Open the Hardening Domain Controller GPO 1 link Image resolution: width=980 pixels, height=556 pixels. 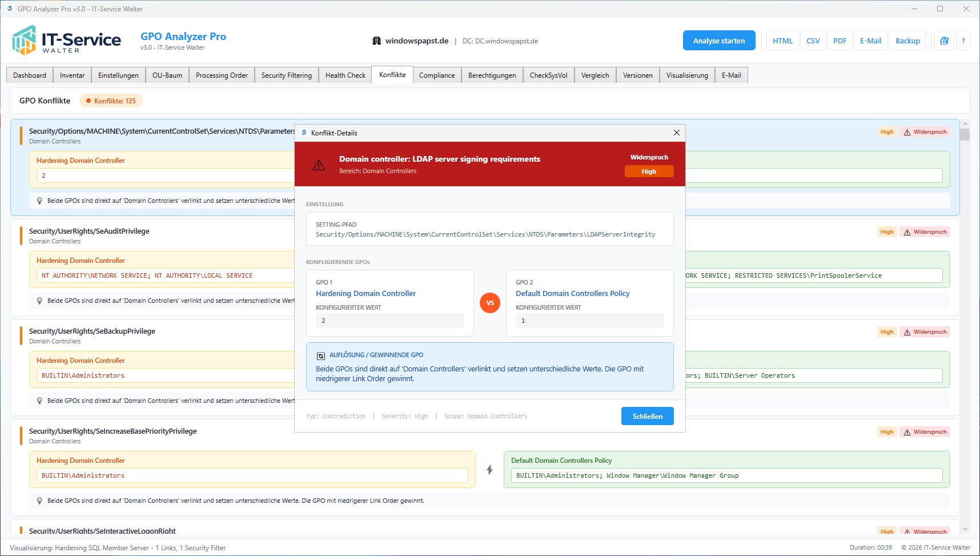(x=366, y=293)
